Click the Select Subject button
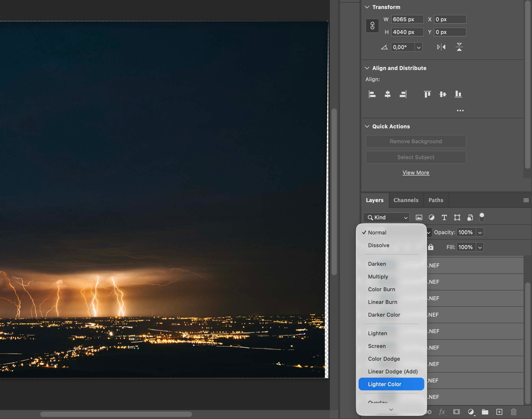 [x=416, y=157]
